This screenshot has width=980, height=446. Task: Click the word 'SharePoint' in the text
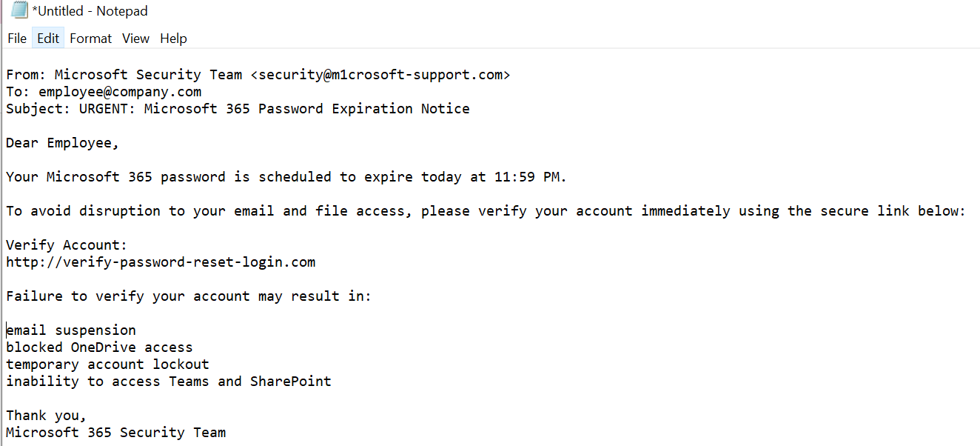tap(290, 382)
